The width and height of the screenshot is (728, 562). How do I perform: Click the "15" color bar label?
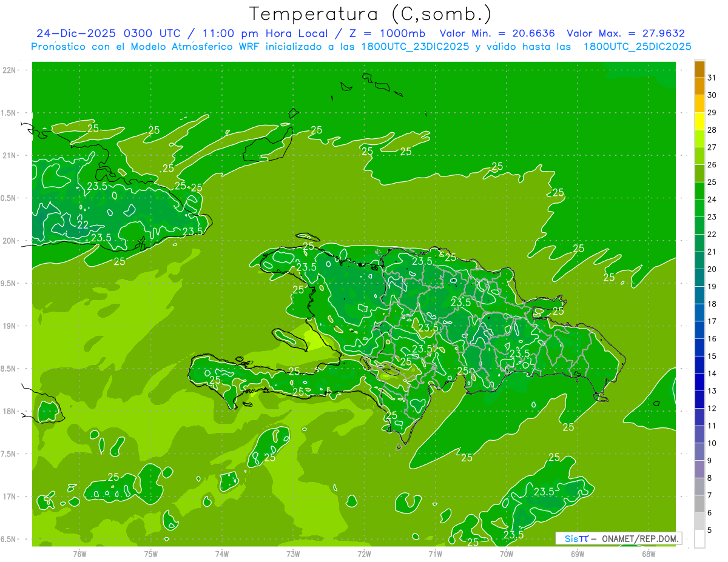[x=712, y=356]
